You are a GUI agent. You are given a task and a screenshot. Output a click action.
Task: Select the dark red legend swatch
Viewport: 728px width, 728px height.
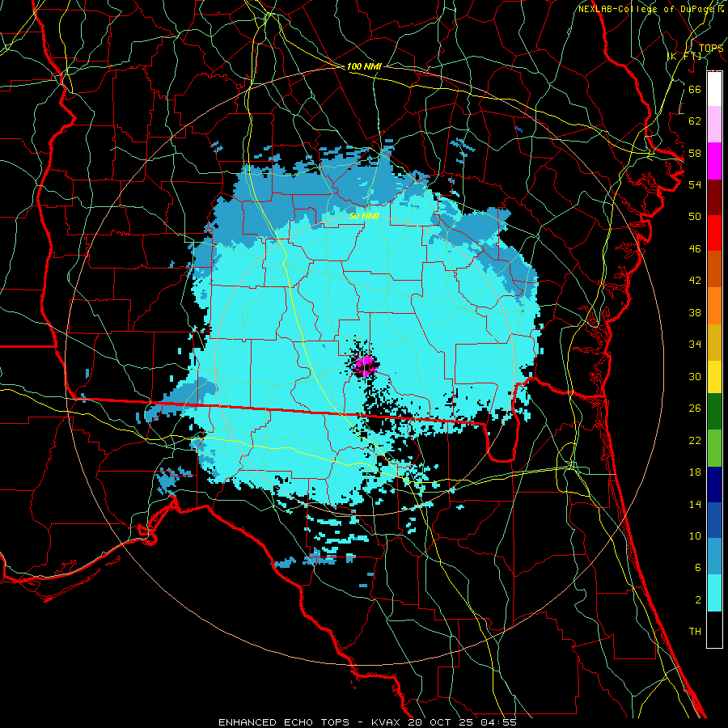tap(714, 197)
